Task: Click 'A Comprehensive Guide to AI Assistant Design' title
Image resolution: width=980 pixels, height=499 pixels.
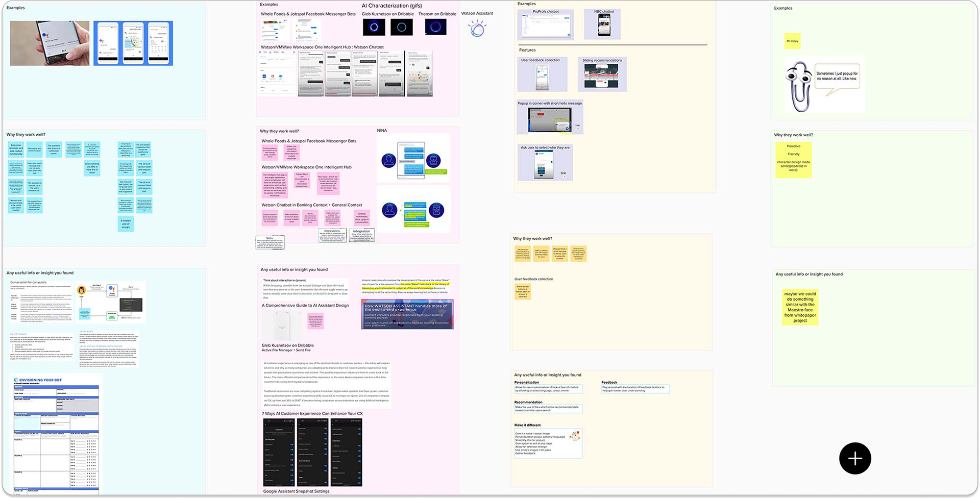Action: 305,306
